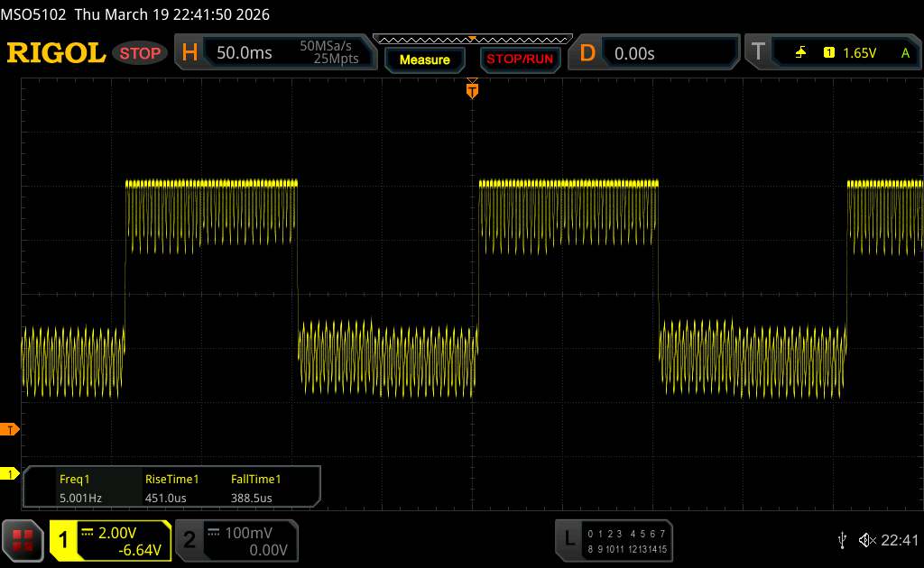Select the rising edge trigger icon
This screenshot has width=924, height=568.
(x=800, y=53)
